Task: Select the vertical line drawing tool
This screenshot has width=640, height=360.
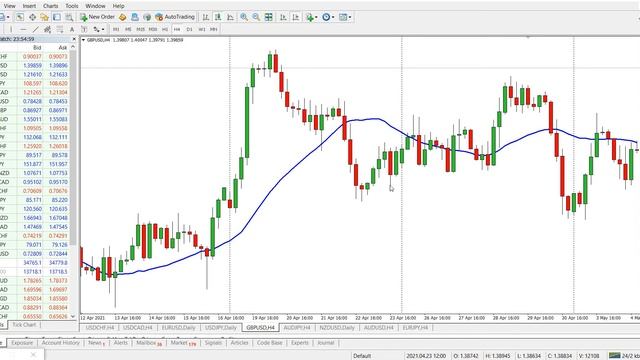Action: pyautogui.click(x=11, y=29)
